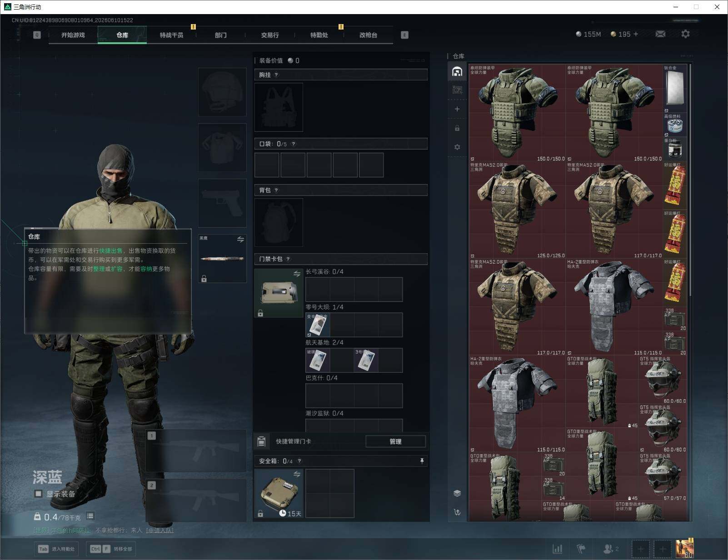Open the mailbox envelope icon

pos(660,34)
